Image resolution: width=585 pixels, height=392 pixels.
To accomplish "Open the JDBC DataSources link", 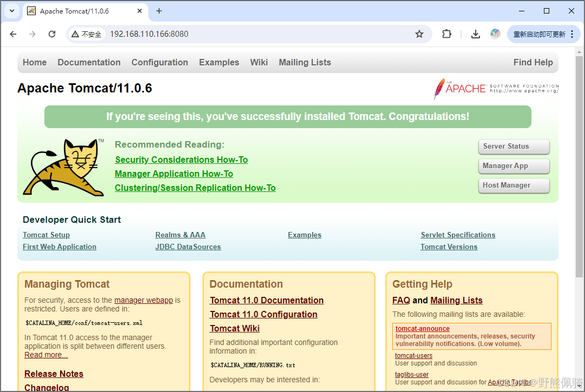I will [x=188, y=247].
